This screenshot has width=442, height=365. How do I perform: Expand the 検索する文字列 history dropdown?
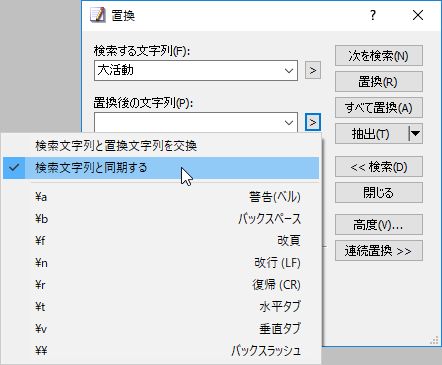click(x=289, y=71)
